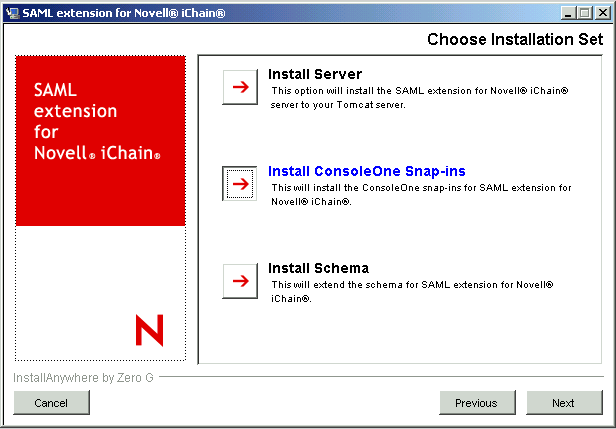Viewport: 616px width, 429px height.
Task: Proceed with the Next button
Action: click(564, 403)
